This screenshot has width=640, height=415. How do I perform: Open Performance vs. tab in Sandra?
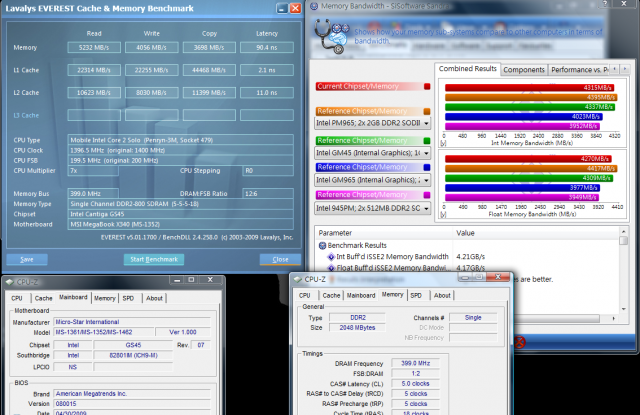coord(579,70)
